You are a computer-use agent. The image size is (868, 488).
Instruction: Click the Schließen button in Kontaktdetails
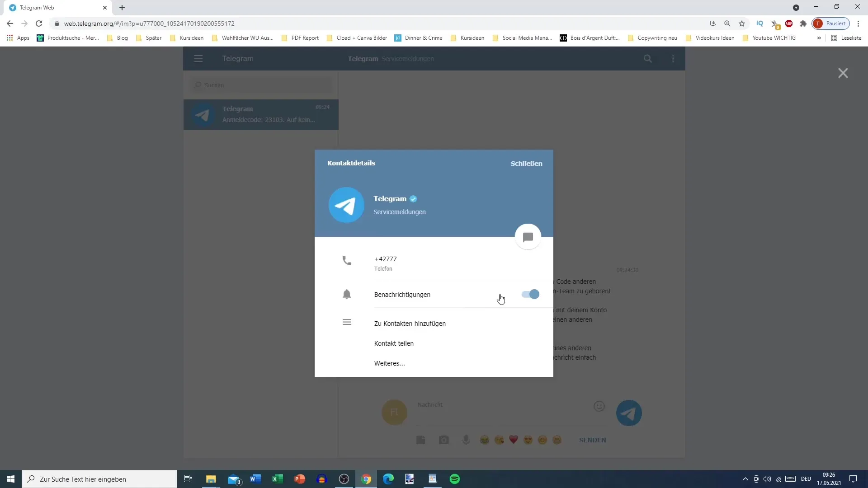tap(526, 164)
